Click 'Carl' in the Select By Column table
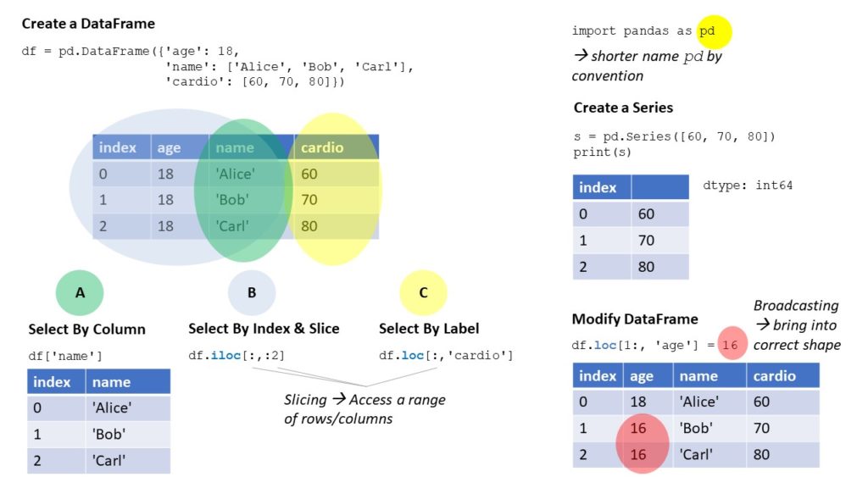868x488 pixels. [x=108, y=461]
